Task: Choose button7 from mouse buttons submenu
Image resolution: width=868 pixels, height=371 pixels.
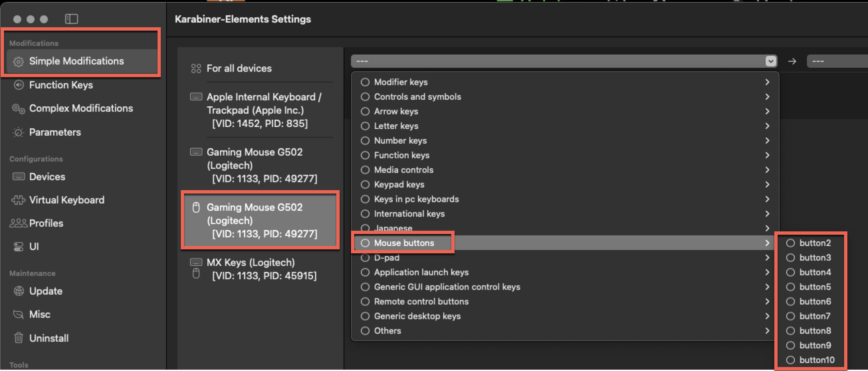Action: [814, 316]
